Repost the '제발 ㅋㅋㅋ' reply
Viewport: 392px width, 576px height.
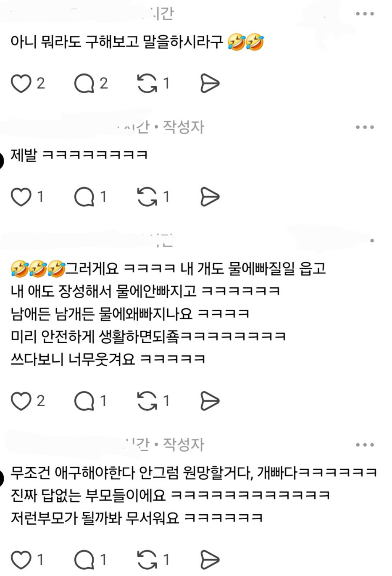[147, 197]
